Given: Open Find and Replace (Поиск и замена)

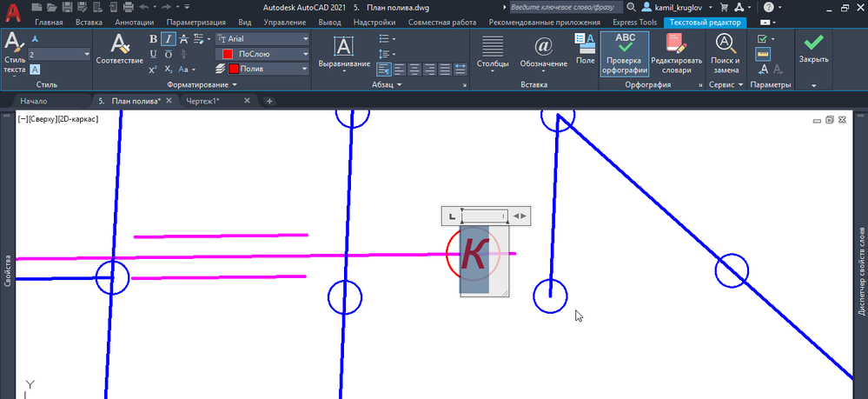Looking at the screenshot, I should (x=725, y=54).
